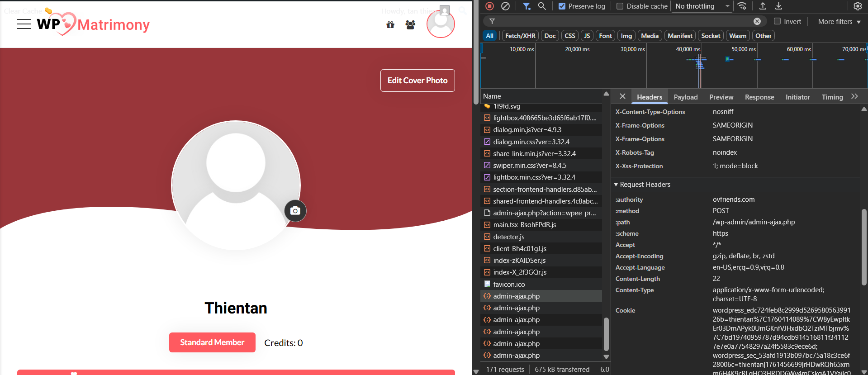Click the gift icon in header

(x=390, y=25)
